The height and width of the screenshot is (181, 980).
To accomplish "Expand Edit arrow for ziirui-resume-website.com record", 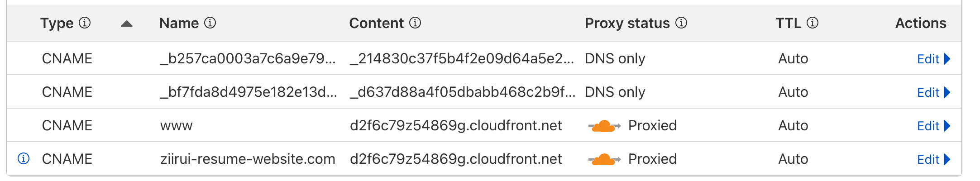I will tap(947, 159).
